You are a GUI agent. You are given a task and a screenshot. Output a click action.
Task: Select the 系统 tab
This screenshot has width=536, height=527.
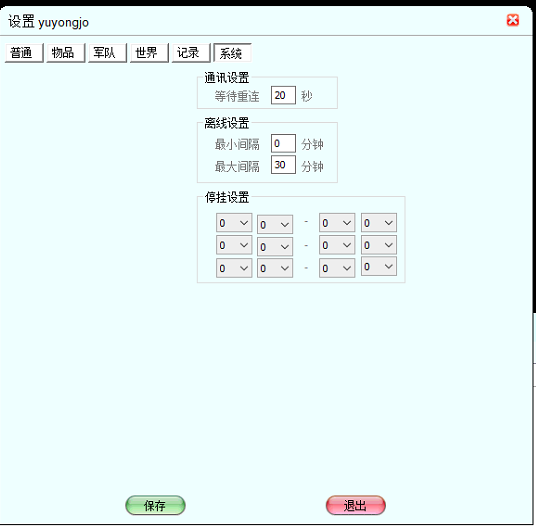tap(232, 53)
